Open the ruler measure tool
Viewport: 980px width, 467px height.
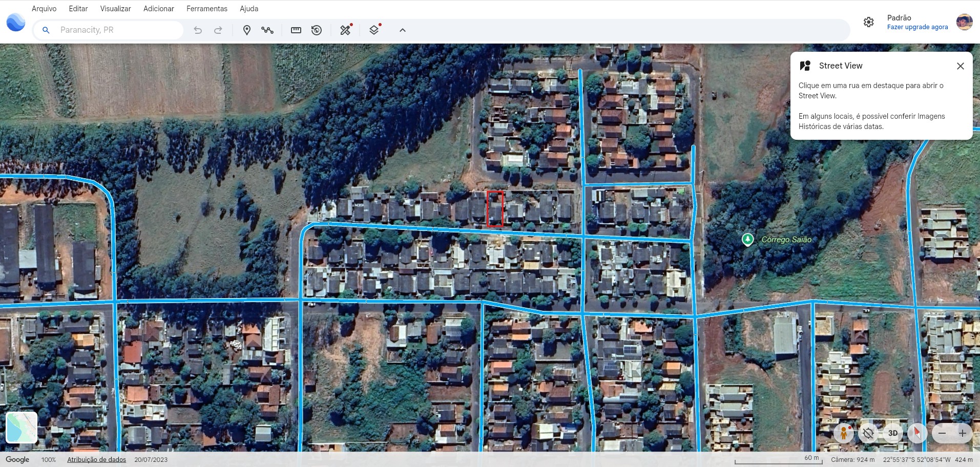point(296,30)
